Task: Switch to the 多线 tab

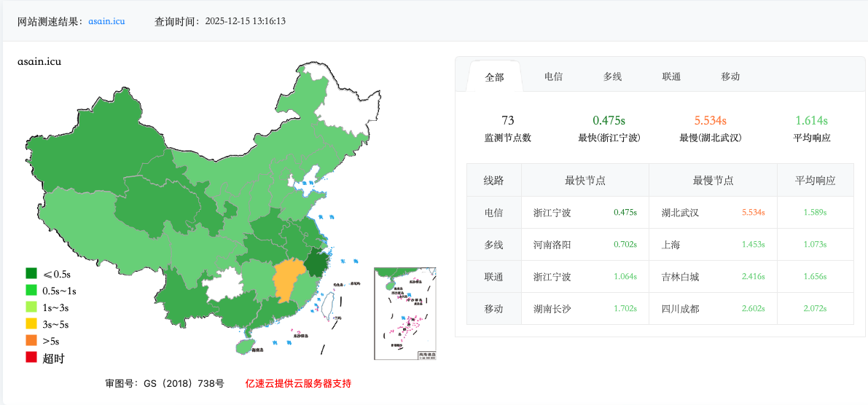Action: (612, 76)
